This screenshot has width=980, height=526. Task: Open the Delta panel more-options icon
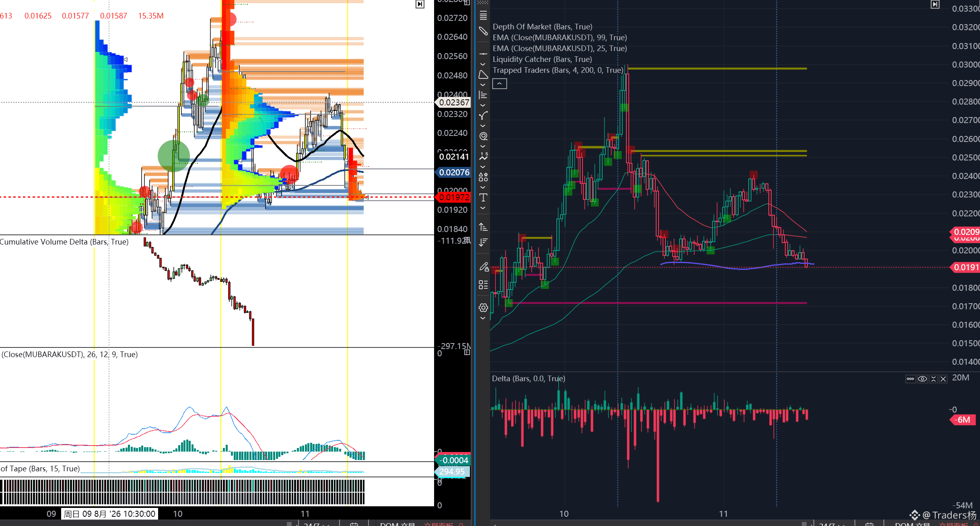pyautogui.click(x=910, y=379)
